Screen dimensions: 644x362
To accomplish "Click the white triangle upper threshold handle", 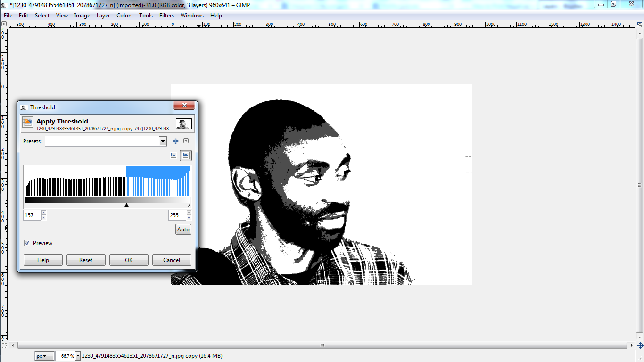I will coord(189,205).
